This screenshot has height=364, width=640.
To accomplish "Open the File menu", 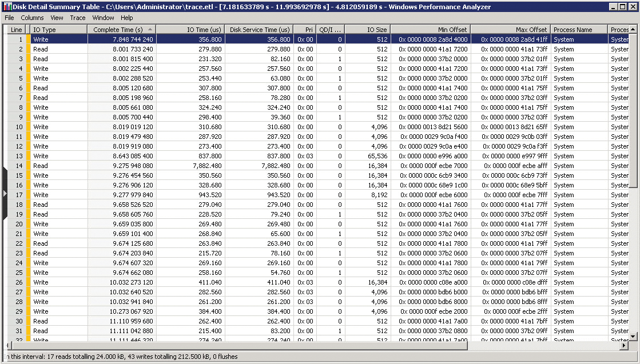I will pyautogui.click(x=9, y=18).
